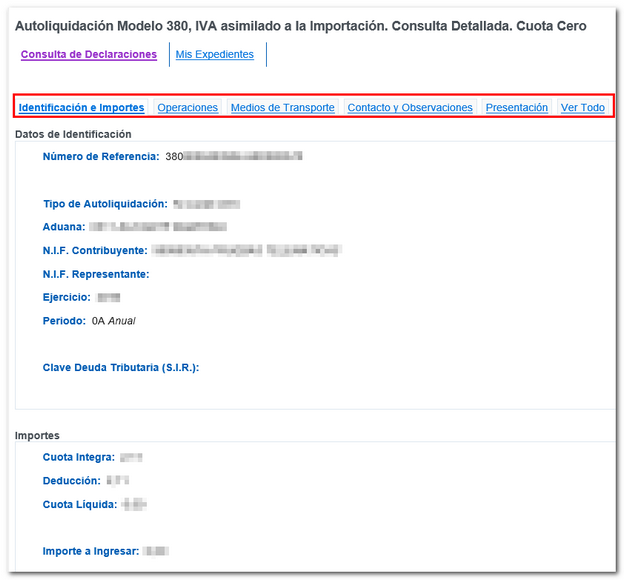
Task: Switch to the Operaciones tab
Action: pyautogui.click(x=187, y=108)
